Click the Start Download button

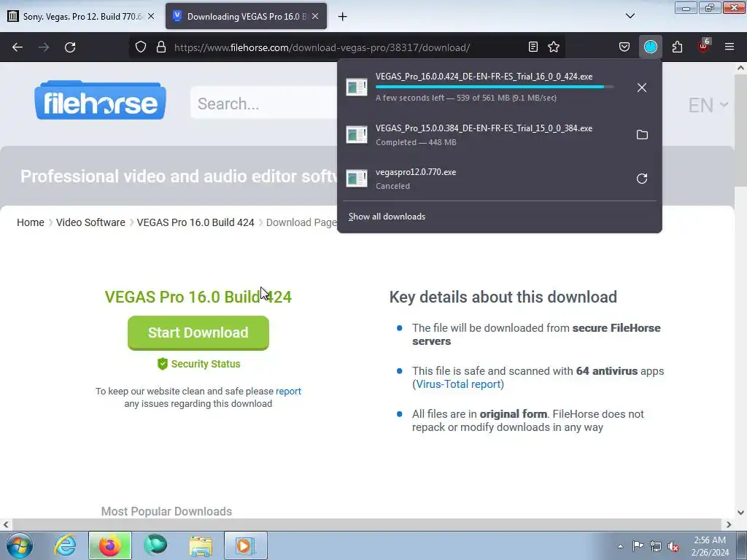(198, 332)
